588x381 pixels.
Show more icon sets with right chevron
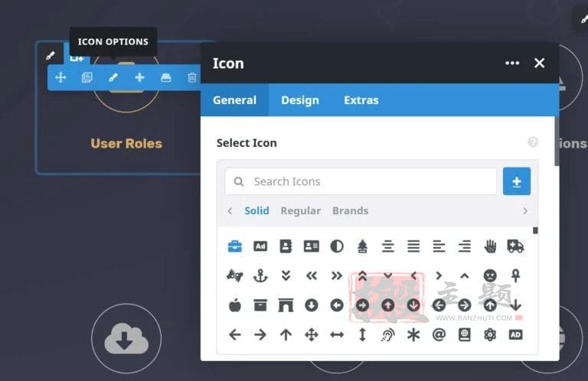click(525, 211)
